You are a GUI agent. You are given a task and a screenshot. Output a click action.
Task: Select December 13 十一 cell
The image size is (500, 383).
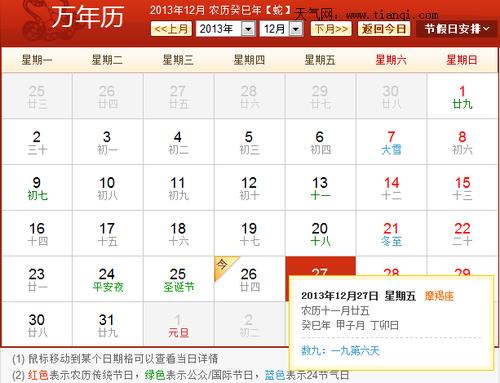click(320, 188)
